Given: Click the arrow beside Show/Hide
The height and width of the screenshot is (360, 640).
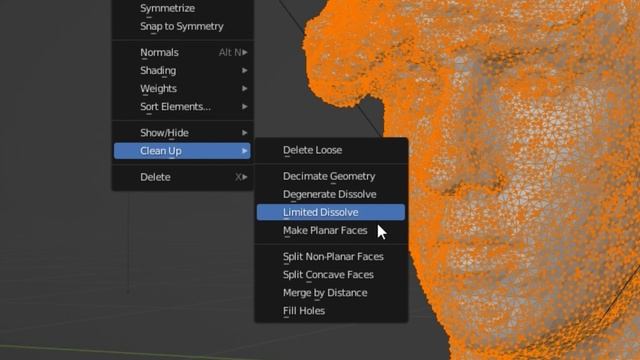Looking at the screenshot, I should (x=244, y=133).
